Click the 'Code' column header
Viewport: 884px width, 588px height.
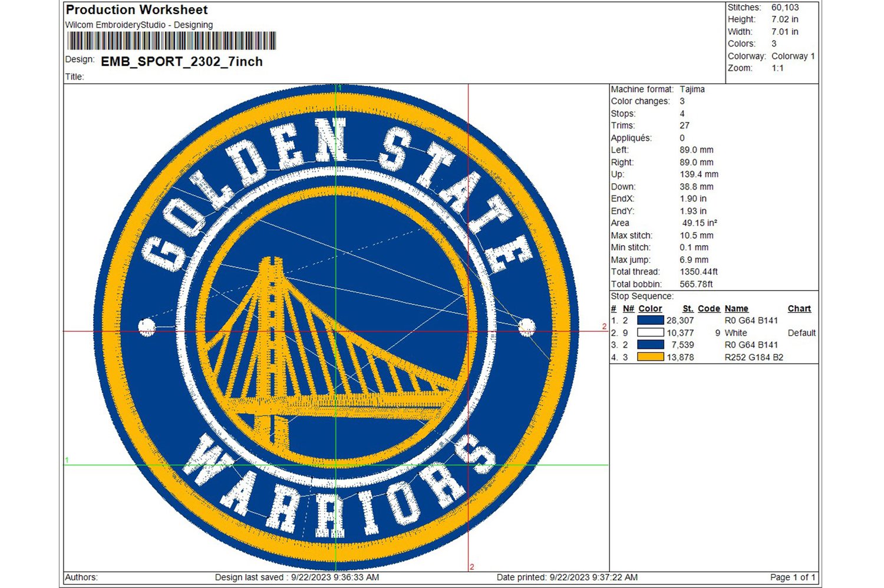(709, 309)
